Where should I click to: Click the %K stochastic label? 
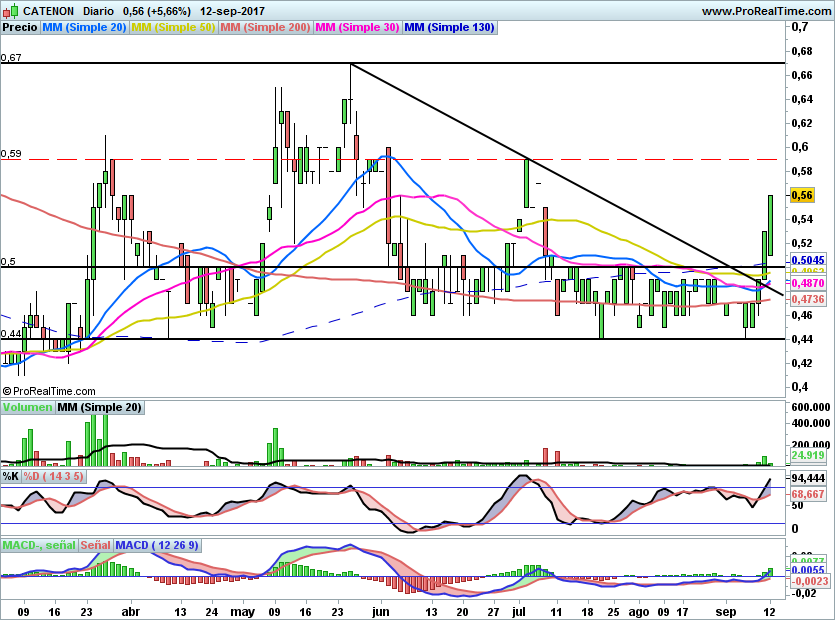(x=10, y=477)
